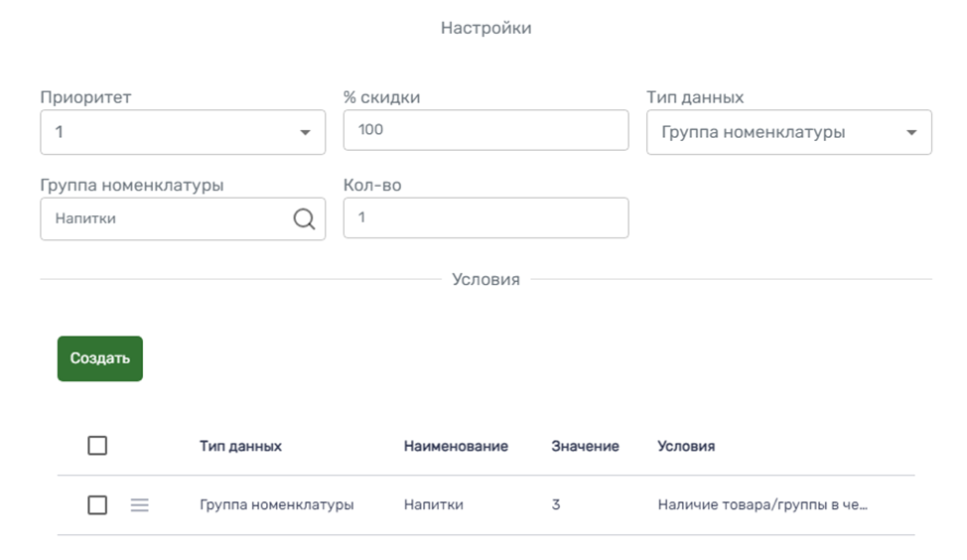Click the Напитки name cell in the table row
The height and width of the screenshot is (560, 967).
433,505
